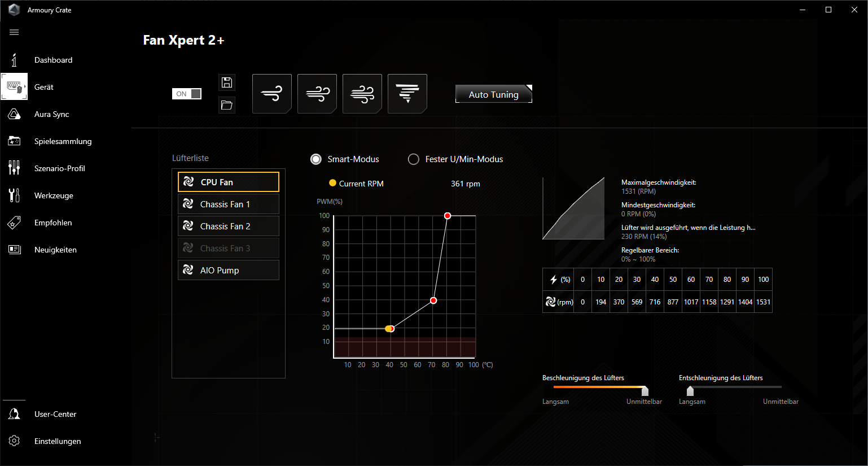The height and width of the screenshot is (466, 868).
Task: Click the CPU Fan spinner icon
Action: pos(189,182)
